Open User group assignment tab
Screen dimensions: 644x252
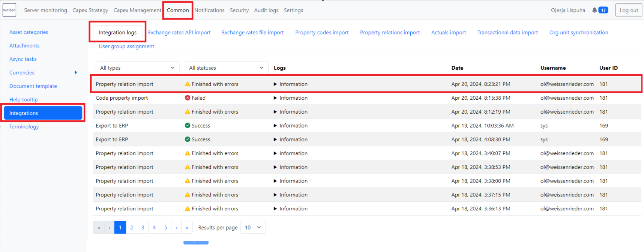pos(126,46)
